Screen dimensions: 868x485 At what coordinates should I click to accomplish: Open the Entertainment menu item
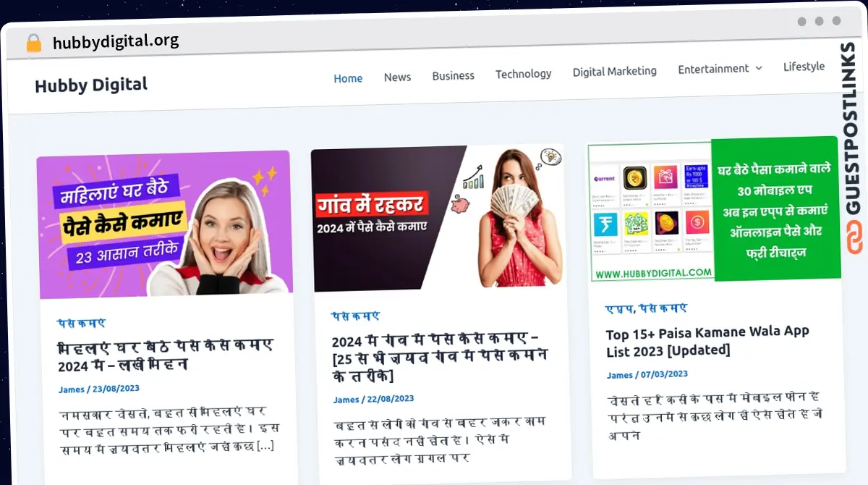click(x=713, y=69)
